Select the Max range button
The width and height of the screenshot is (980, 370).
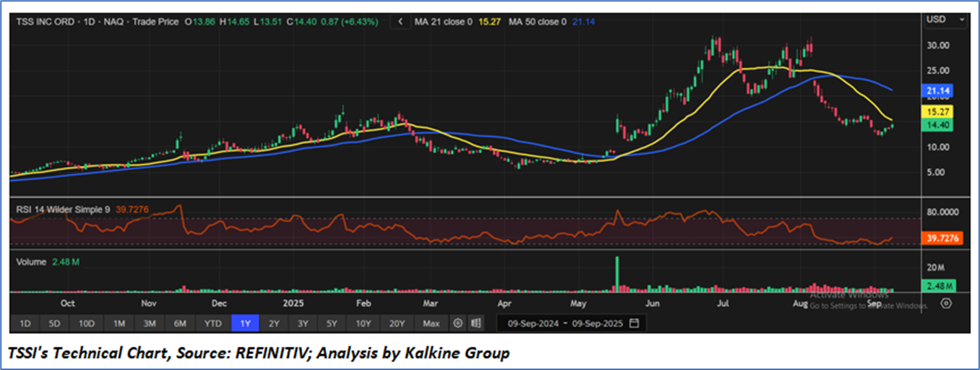click(x=431, y=323)
